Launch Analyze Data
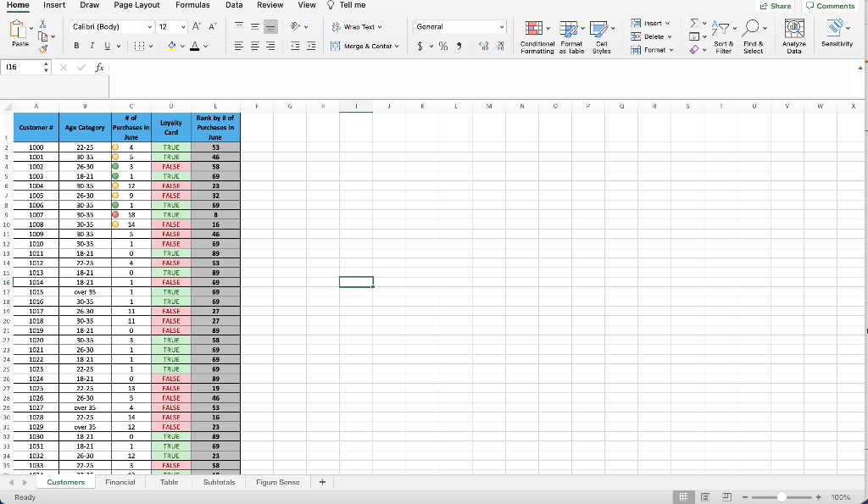 (x=793, y=37)
